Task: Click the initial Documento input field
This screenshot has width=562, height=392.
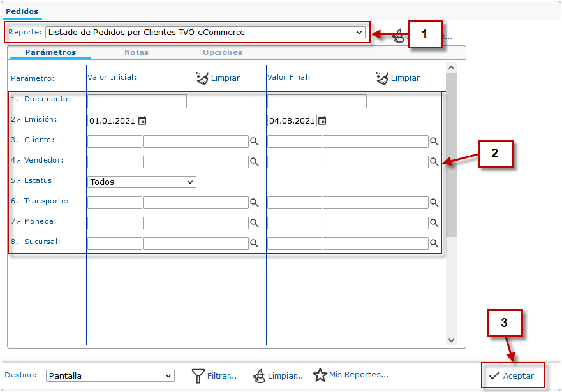Action: click(137, 101)
